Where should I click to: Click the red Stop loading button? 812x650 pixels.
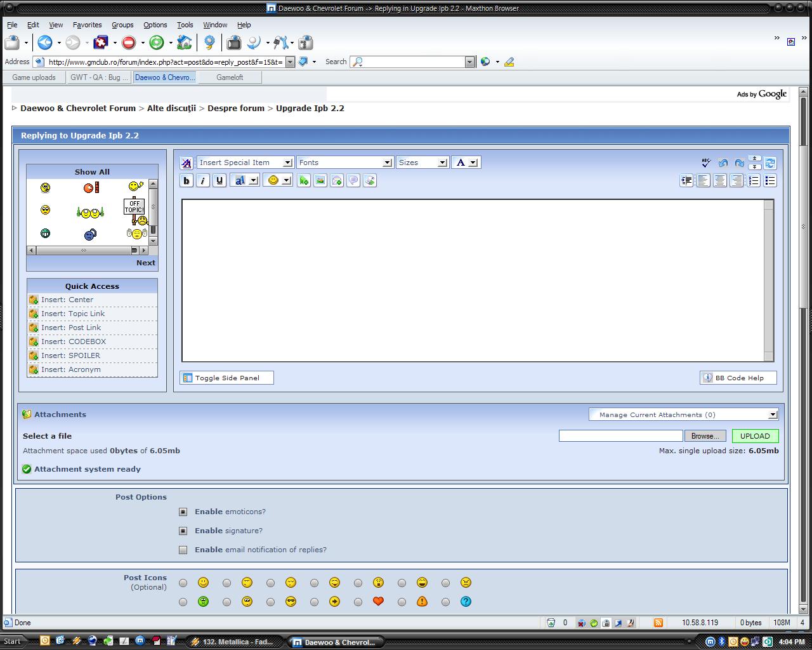(129, 43)
